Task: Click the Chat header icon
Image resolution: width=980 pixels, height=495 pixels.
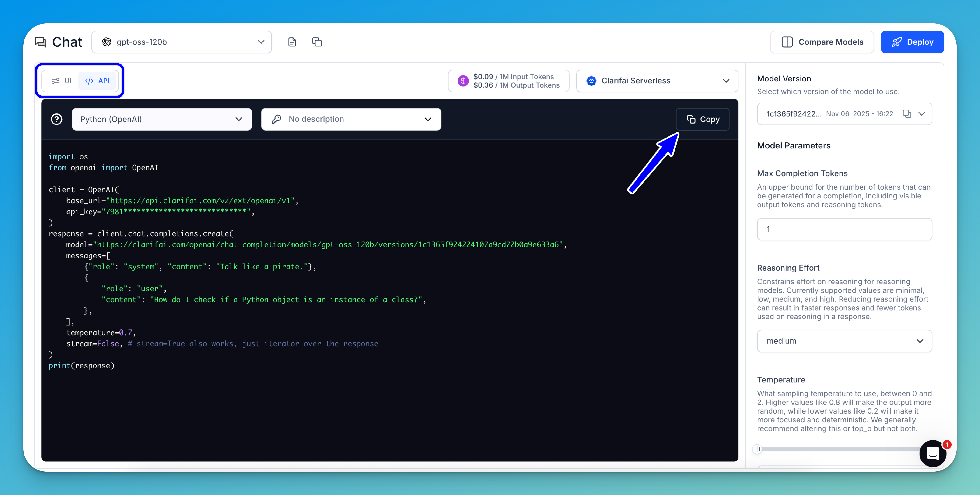Action: point(41,42)
